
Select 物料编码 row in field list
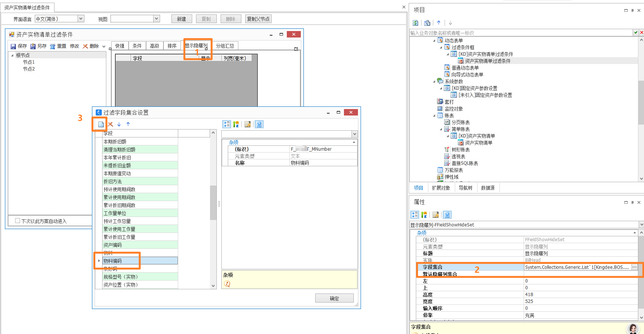pyautogui.click(x=140, y=261)
